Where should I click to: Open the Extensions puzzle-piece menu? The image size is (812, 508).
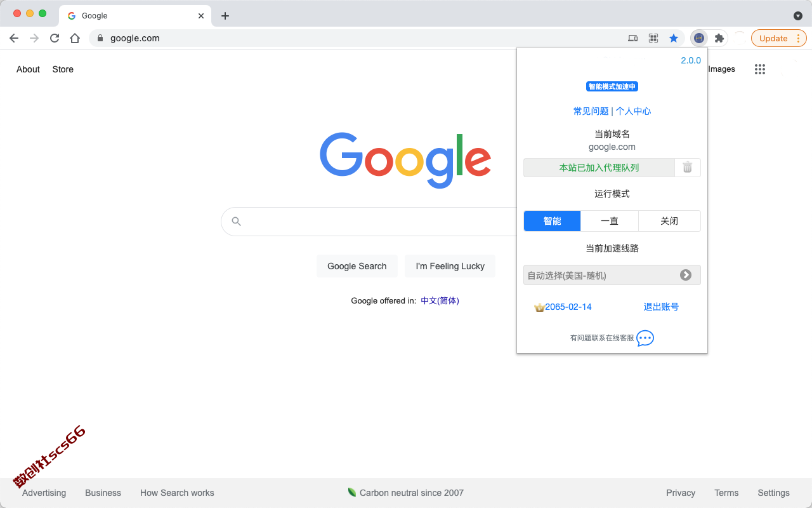click(719, 38)
